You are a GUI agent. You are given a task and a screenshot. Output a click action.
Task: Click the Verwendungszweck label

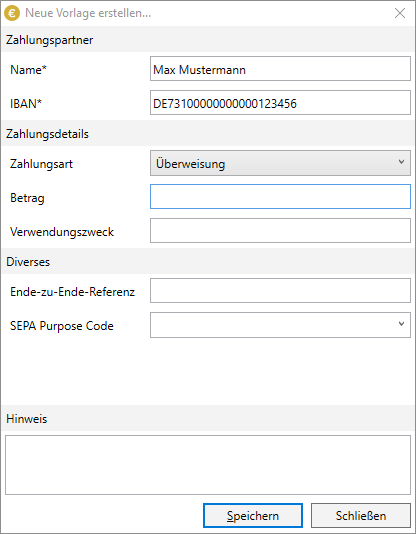(x=62, y=232)
